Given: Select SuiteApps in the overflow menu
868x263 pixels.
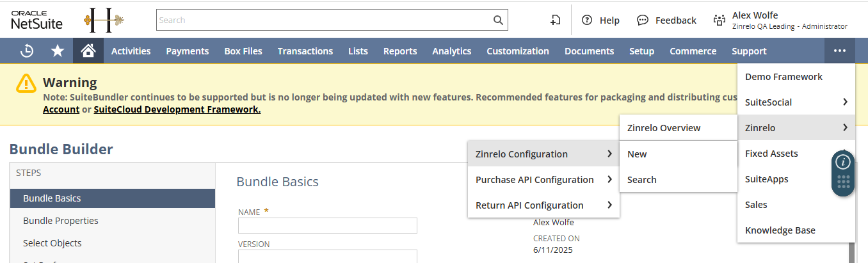Looking at the screenshot, I should 796,179.
